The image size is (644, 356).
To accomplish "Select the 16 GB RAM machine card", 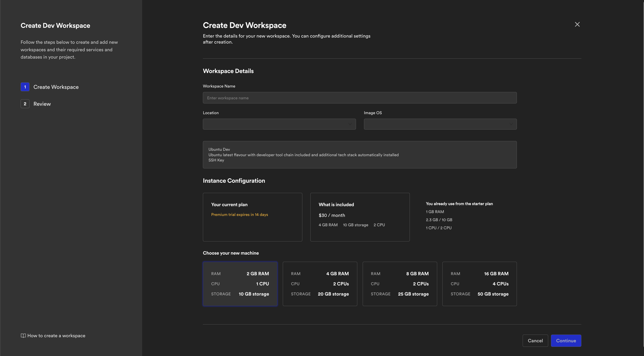I will 479,284.
